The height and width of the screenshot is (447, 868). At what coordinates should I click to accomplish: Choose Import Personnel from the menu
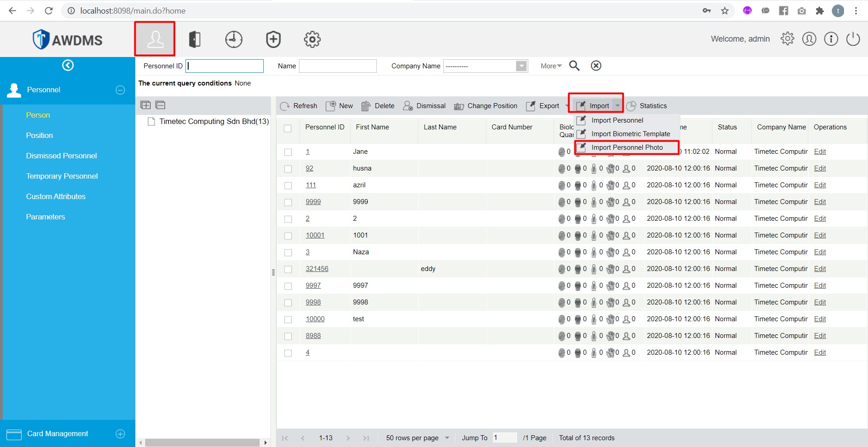coord(617,120)
